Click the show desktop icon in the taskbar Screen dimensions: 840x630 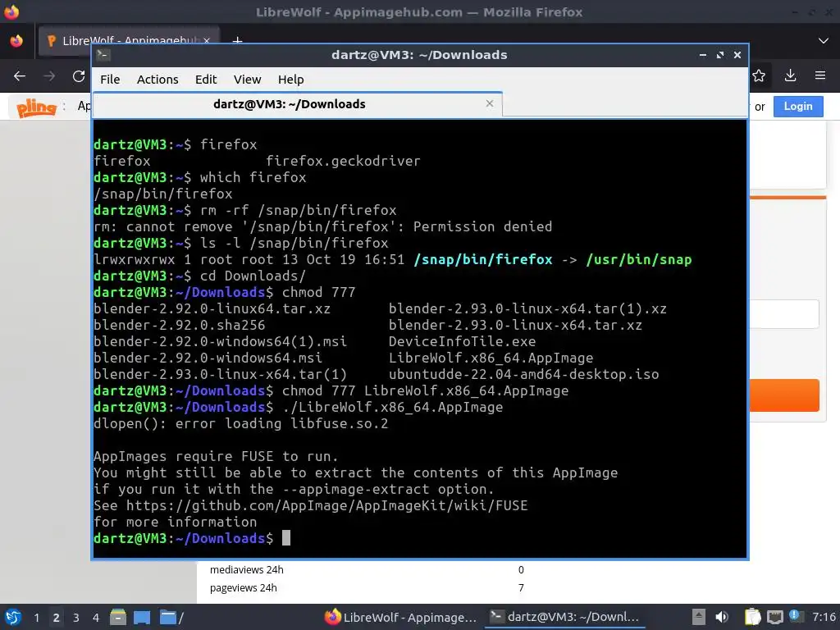pyautogui.click(x=142, y=617)
